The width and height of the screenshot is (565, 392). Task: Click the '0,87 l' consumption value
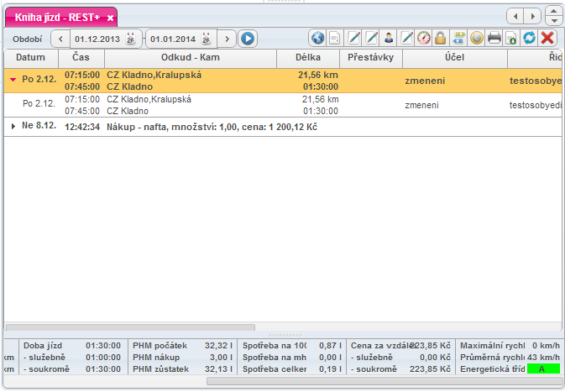click(x=331, y=346)
